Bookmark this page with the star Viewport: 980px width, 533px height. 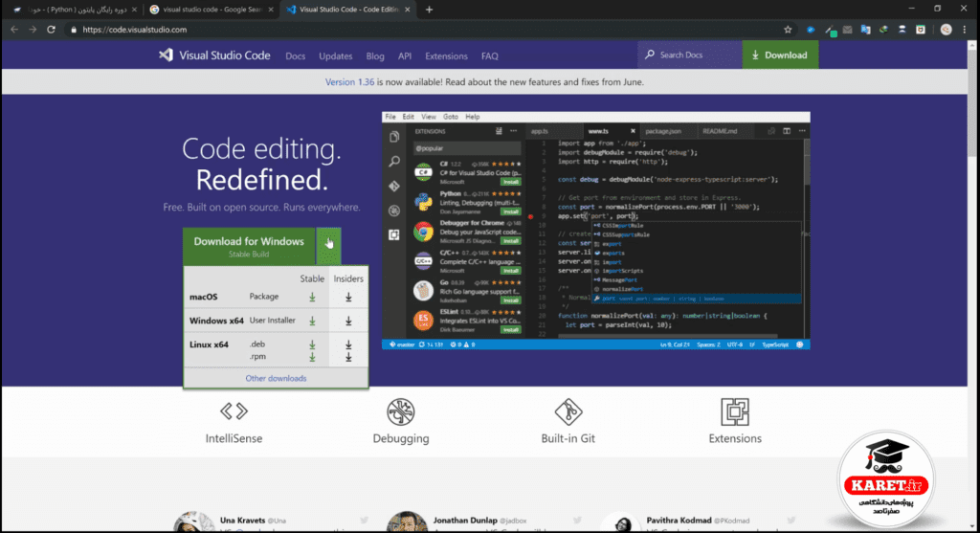[x=788, y=30]
